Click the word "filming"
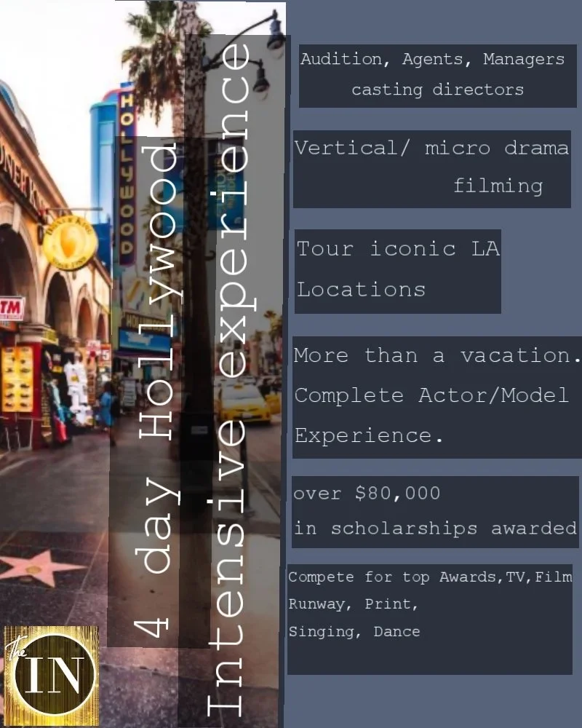 [x=498, y=186]
